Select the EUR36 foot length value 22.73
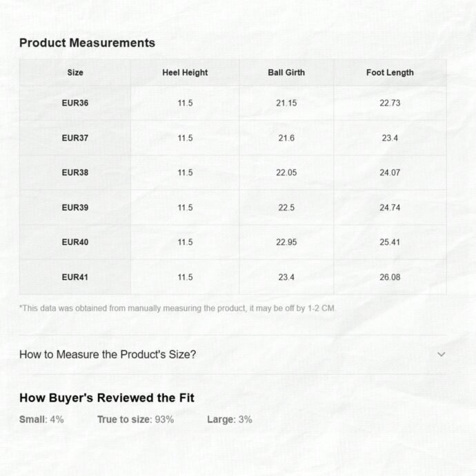476x476 pixels. 390,103
